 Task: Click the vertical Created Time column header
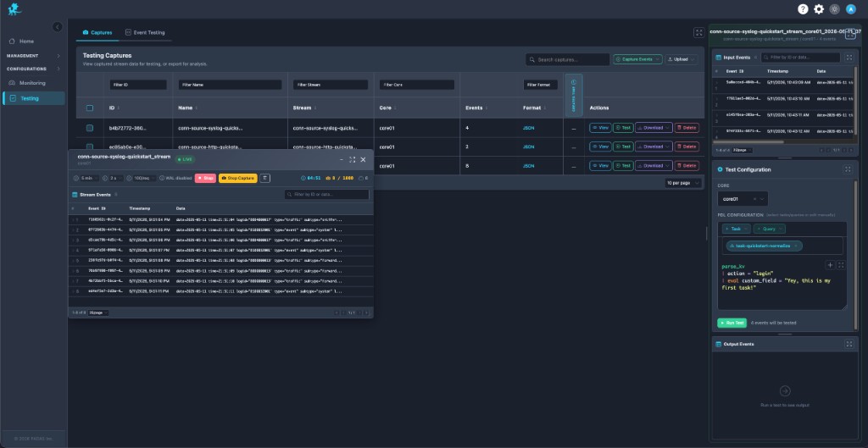click(x=574, y=95)
